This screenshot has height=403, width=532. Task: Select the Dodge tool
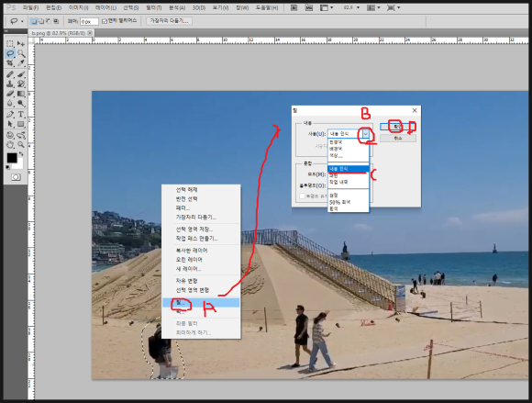[x=21, y=103]
